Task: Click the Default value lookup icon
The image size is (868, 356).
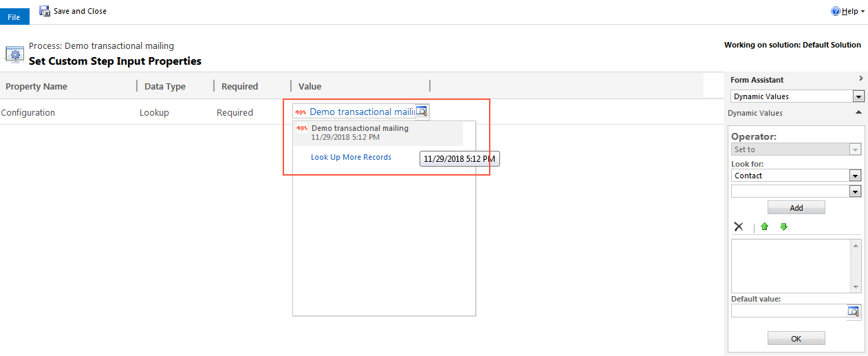Action: point(854,311)
